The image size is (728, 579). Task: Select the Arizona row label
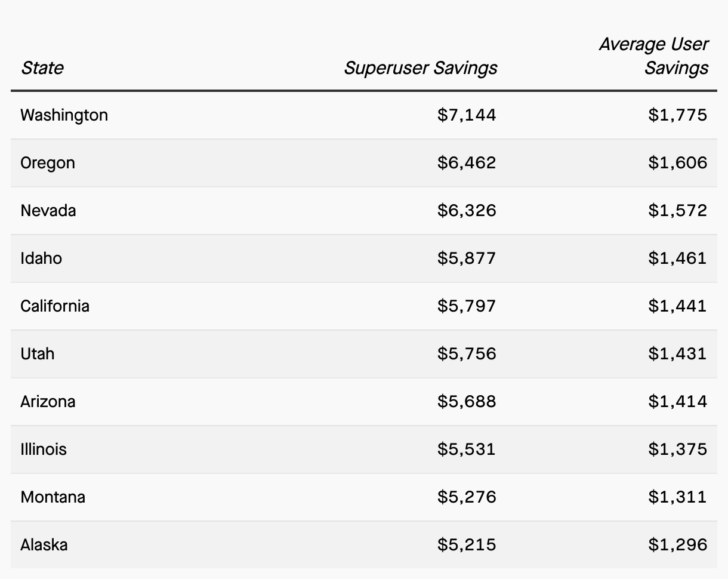(48, 402)
